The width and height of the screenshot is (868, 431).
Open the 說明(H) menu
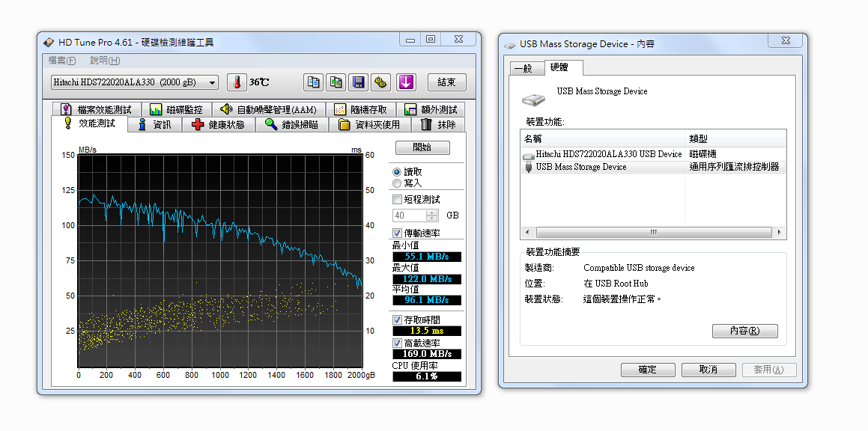pos(105,61)
